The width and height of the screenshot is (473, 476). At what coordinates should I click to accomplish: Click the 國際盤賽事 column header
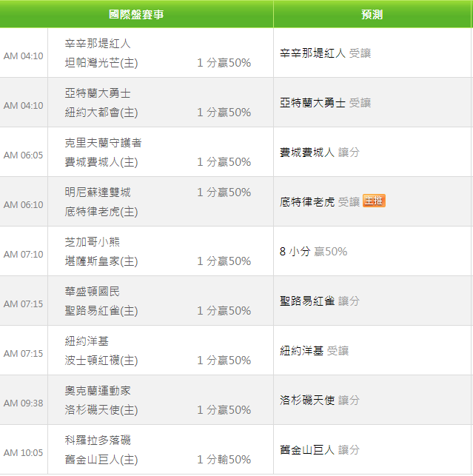tap(136, 14)
